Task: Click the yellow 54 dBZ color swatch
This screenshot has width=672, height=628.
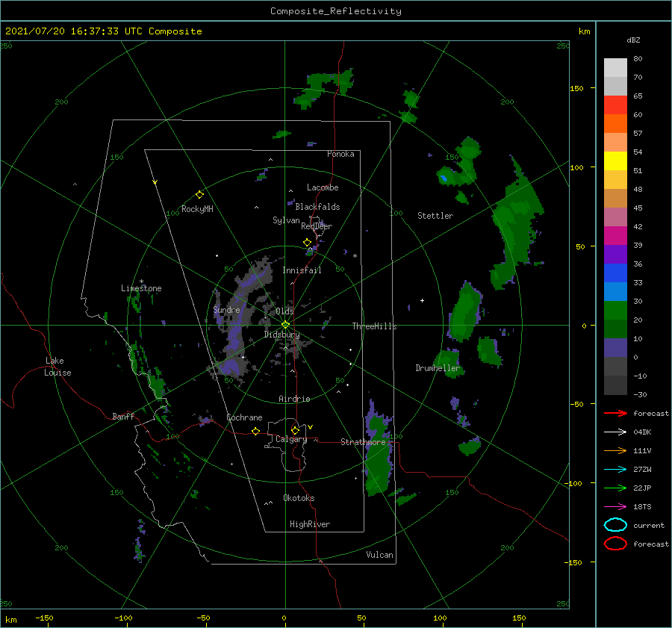Action: 615,161
